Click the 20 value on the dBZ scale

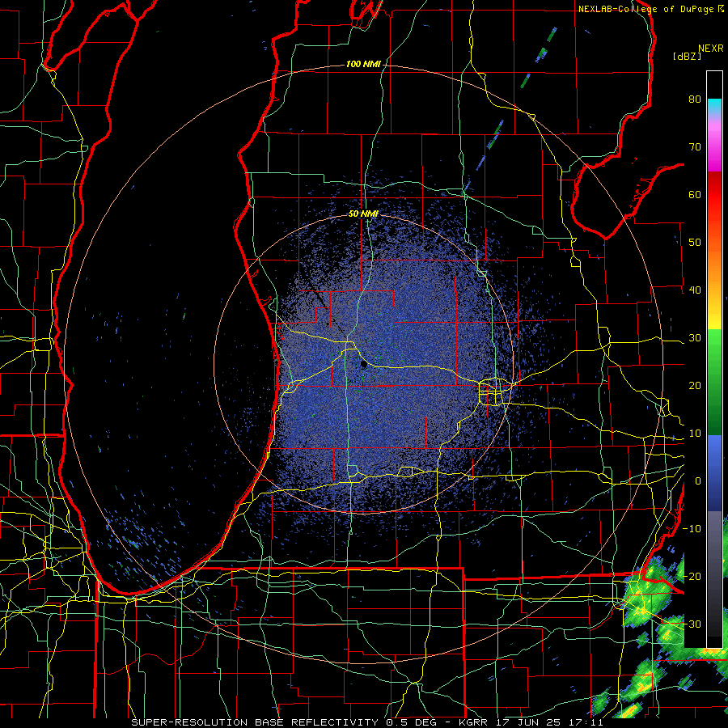[695, 385]
